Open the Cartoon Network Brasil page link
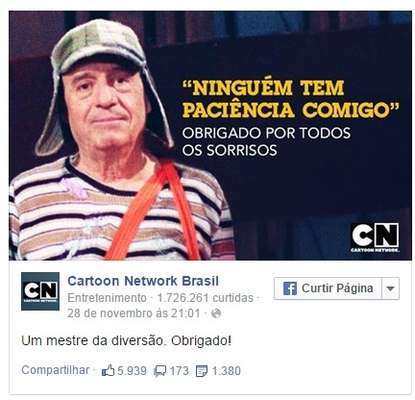Viewport: 415px width, 400px height. point(143,281)
